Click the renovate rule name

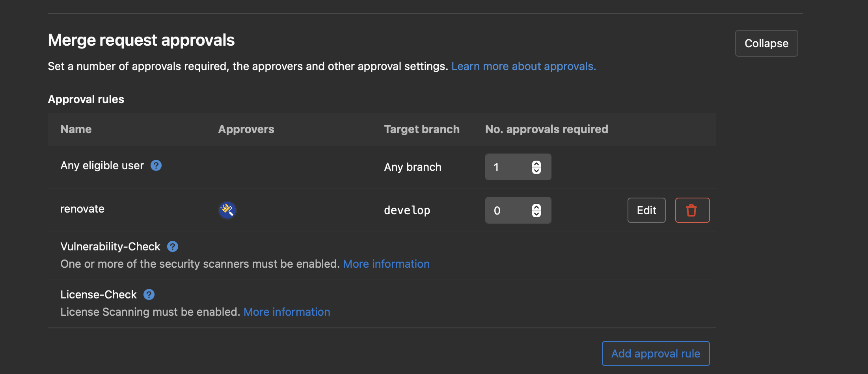pos(82,209)
